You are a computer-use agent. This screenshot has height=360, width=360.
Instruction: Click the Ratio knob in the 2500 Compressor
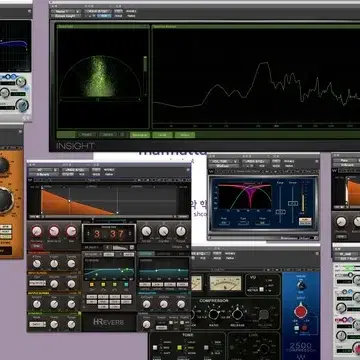point(213,314)
